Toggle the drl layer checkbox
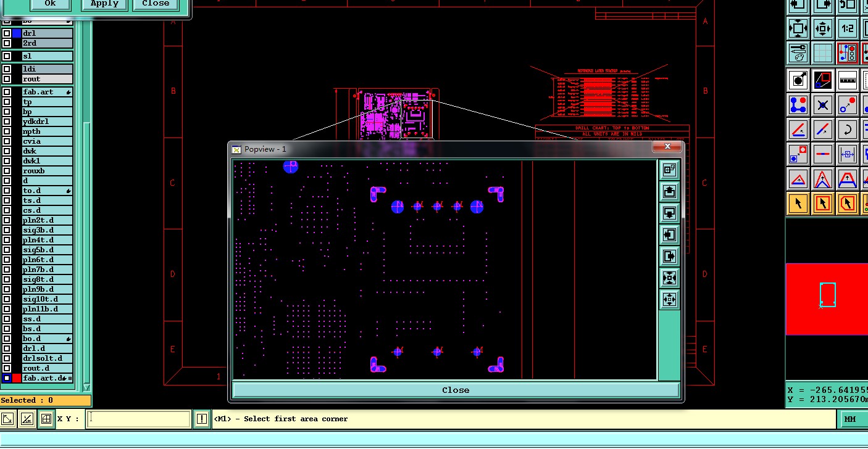Viewport: 868px width, 449px height. [7, 33]
